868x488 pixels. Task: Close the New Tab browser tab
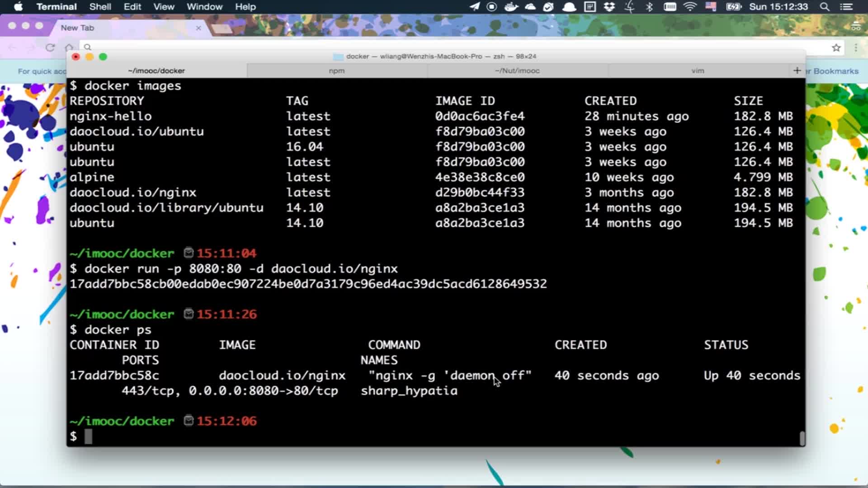198,28
